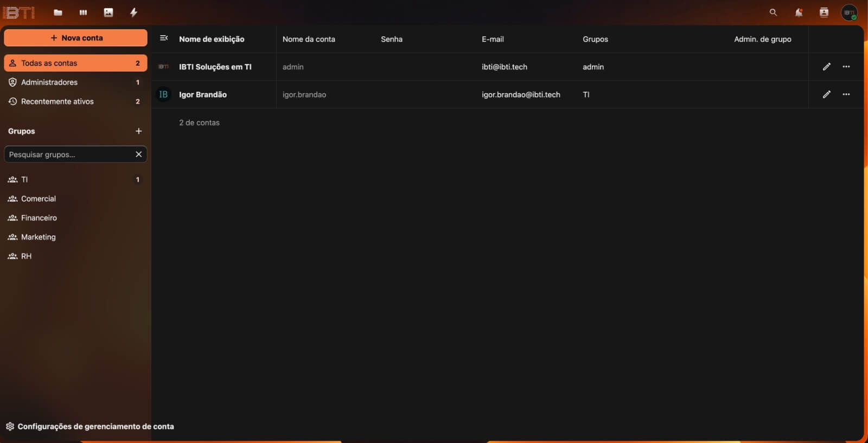Image resolution: width=868 pixels, height=443 pixels.
Task: Clear the group search field
Action: click(139, 155)
